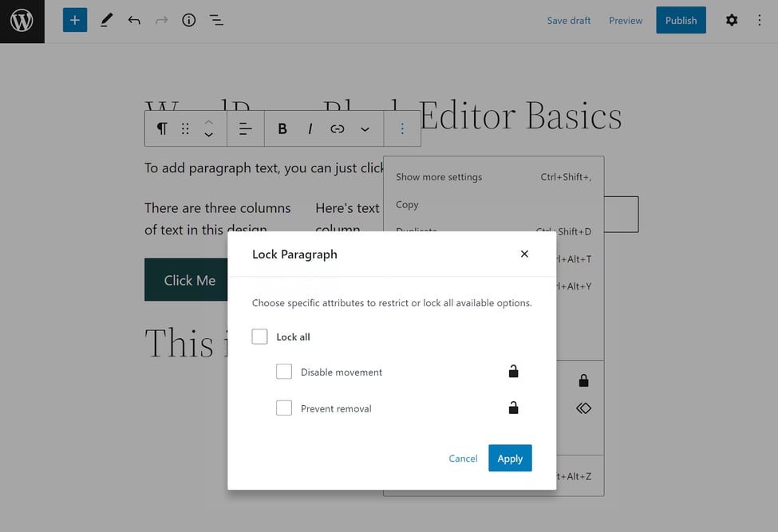Redo the last undone change
This screenshot has height=532, width=778.
161,20
